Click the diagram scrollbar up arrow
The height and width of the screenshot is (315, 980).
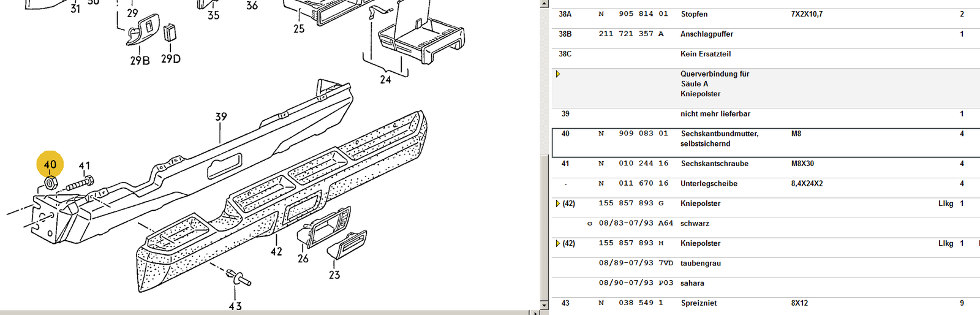point(545,4)
